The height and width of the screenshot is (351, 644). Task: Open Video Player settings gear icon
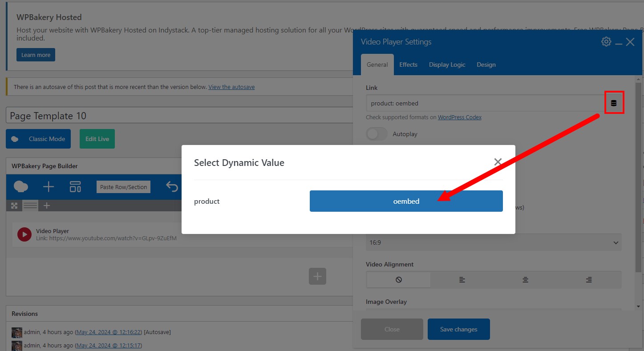coord(606,42)
